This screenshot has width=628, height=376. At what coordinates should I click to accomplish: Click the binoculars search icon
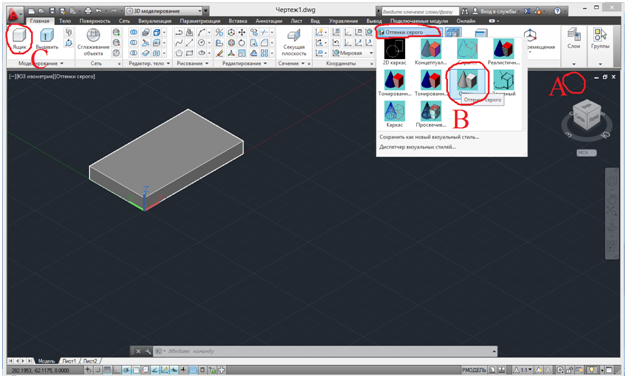[465, 11]
